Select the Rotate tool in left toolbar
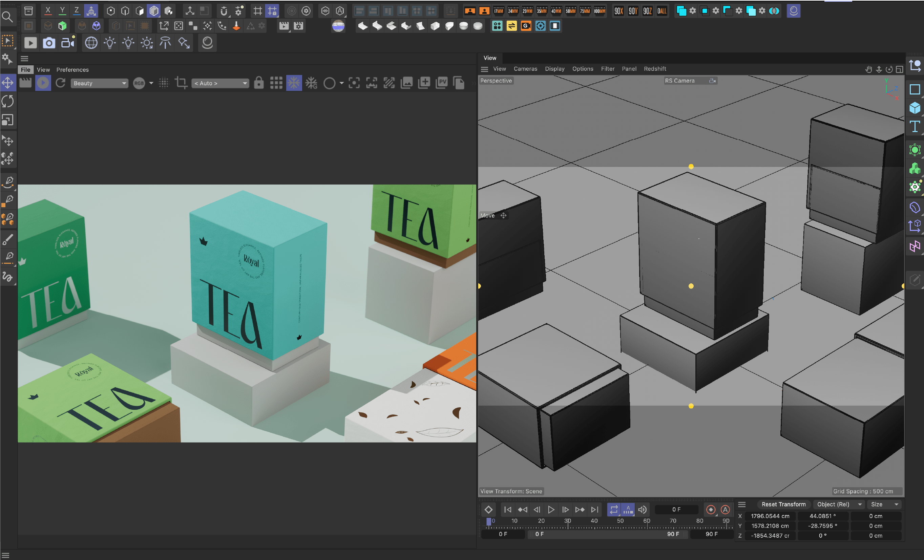 (8, 101)
